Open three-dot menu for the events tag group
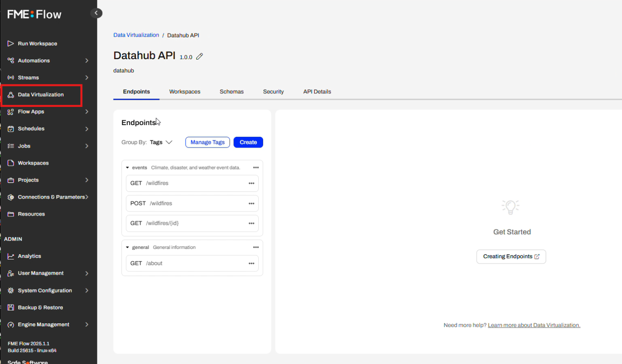622x364 pixels. 256,167
